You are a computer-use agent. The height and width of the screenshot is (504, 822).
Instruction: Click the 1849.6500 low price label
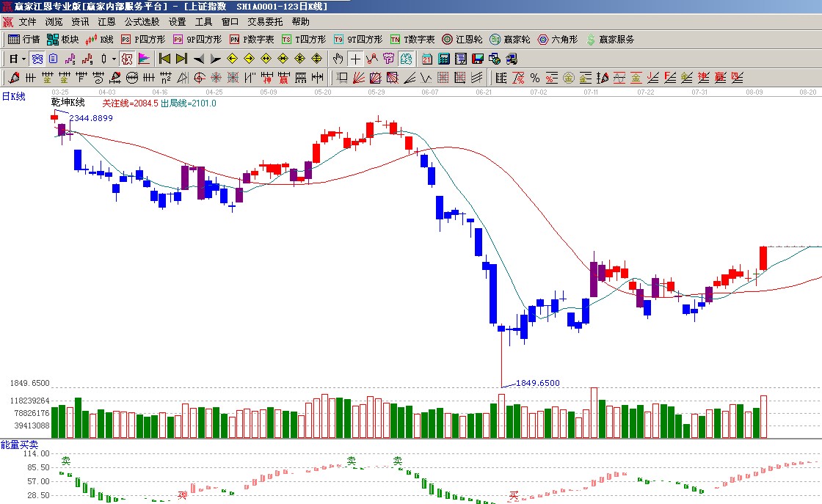537,383
